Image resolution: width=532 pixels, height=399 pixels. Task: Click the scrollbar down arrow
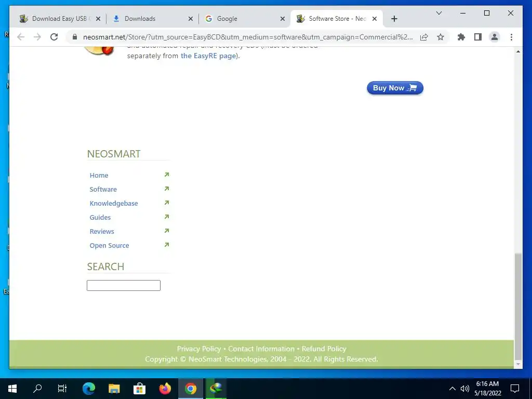(x=518, y=364)
